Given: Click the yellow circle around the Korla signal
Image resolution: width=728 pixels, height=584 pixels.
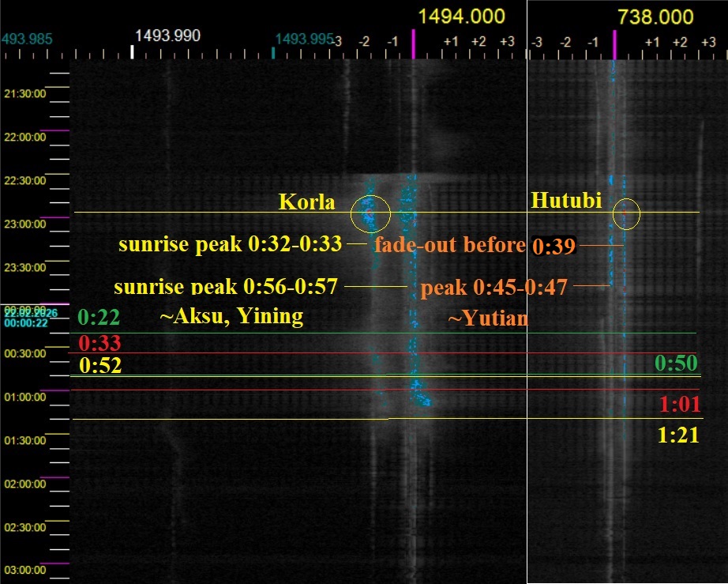Looking at the screenshot, I should 370,212.
